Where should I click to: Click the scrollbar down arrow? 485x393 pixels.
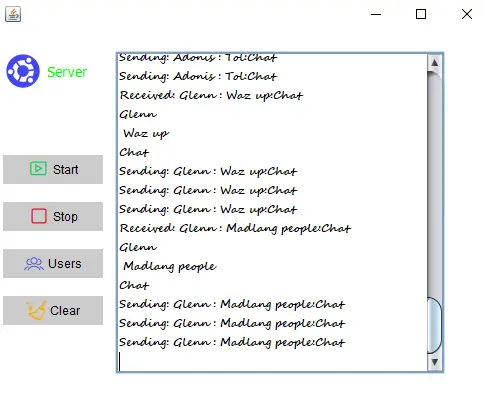click(x=434, y=362)
